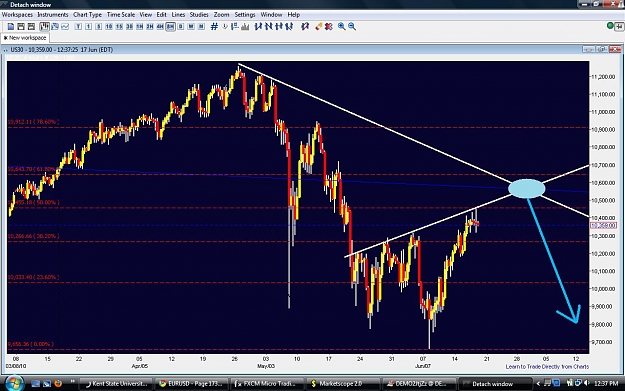The height and width of the screenshot is (391, 625).
Task: Open the Windows Start menu
Action: coord(14,383)
